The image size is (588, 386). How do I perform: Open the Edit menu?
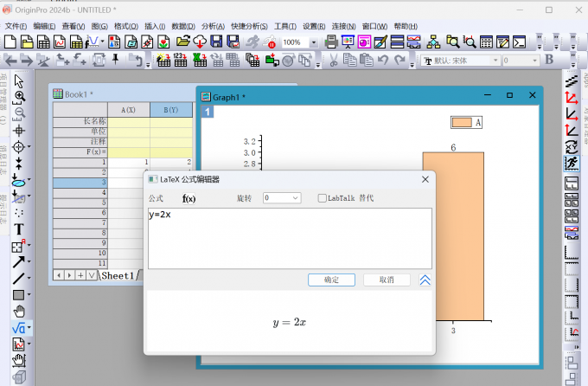(44, 26)
